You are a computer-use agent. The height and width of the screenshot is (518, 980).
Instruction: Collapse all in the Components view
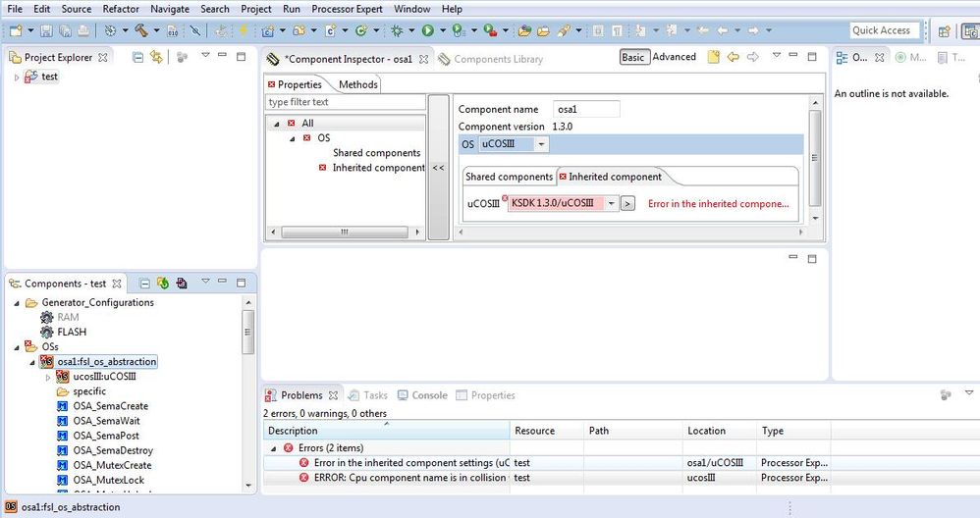pos(144,284)
